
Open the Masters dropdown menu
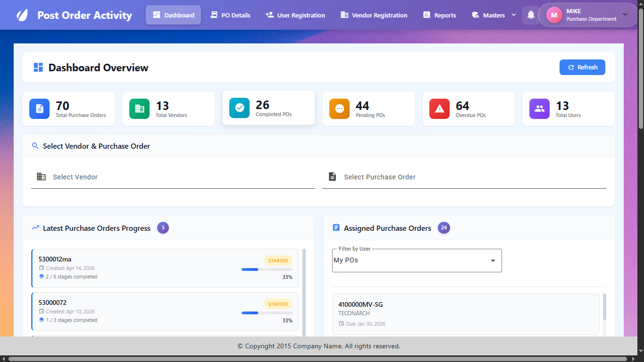pos(494,15)
